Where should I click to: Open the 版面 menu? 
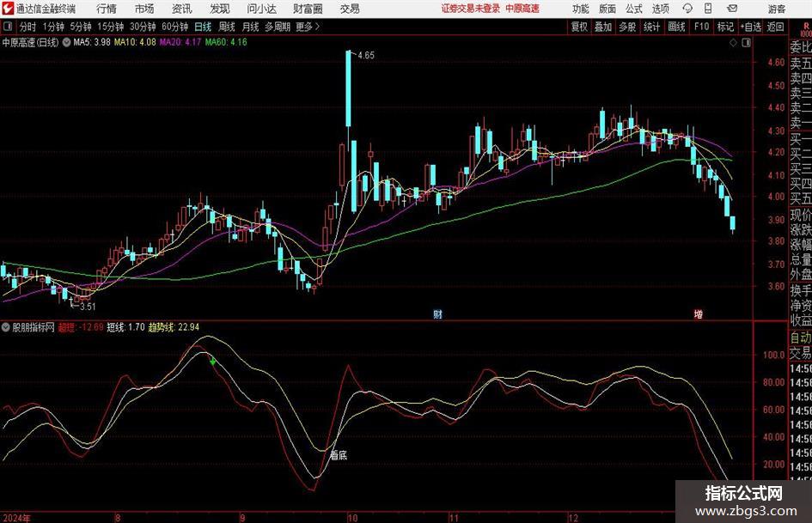(607, 9)
